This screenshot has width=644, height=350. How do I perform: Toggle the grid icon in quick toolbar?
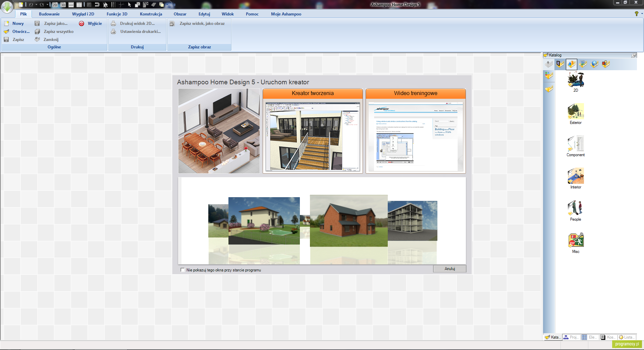tap(89, 5)
